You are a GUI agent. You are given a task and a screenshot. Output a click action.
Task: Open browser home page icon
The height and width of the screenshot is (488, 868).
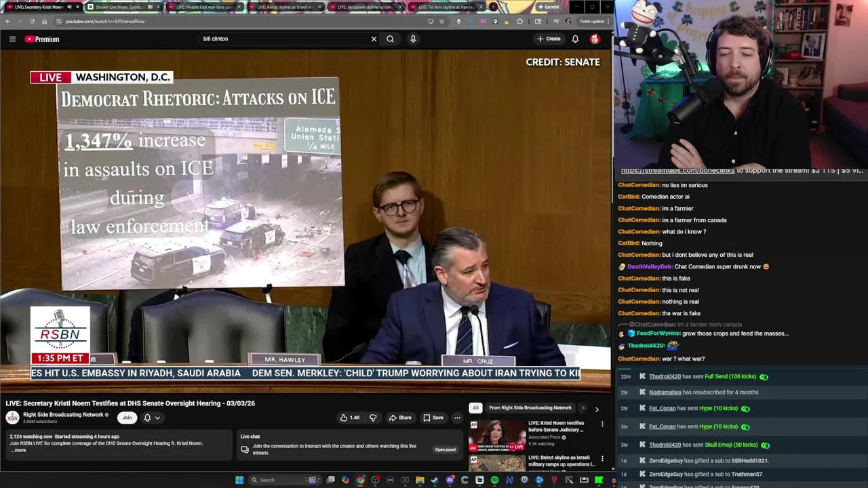click(x=44, y=21)
